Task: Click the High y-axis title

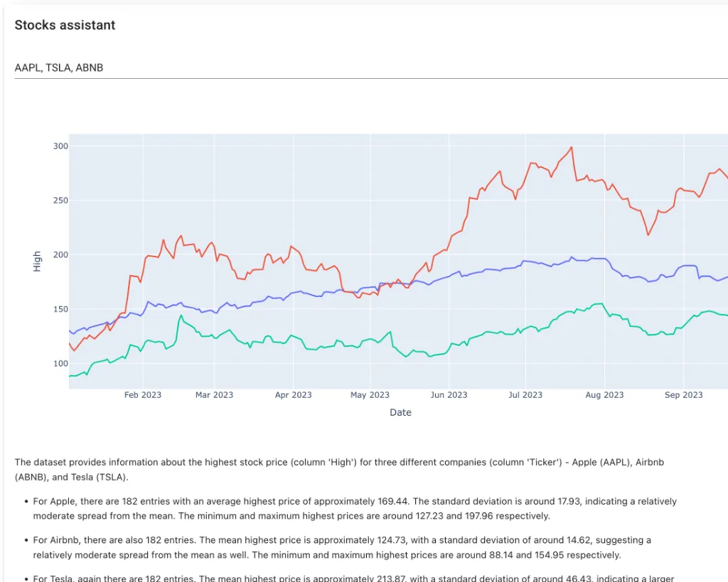Action: click(37, 262)
